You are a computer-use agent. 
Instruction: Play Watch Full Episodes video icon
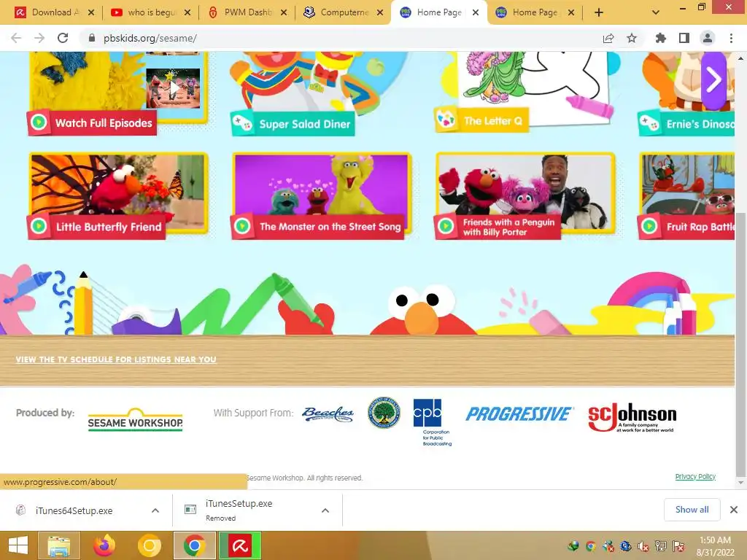click(x=39, y=122)
